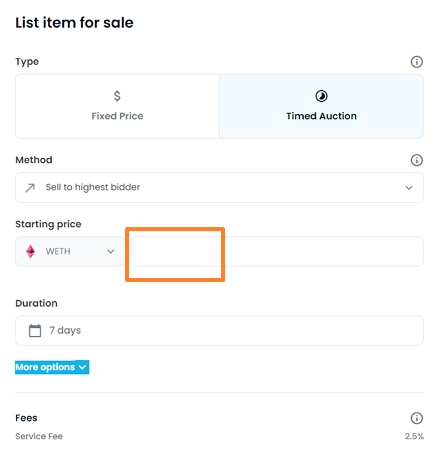Click the Timed Auction text label
This screenshot has height=452, width=446.
321,116
